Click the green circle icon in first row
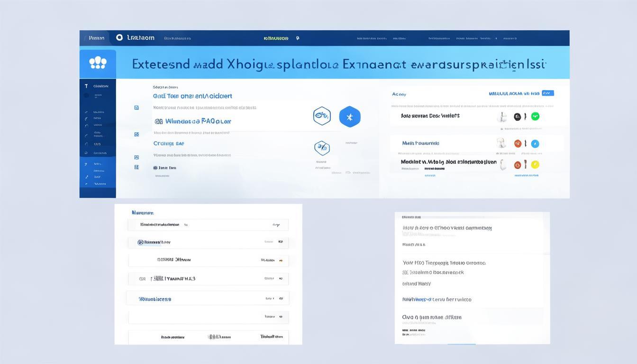 535,116
